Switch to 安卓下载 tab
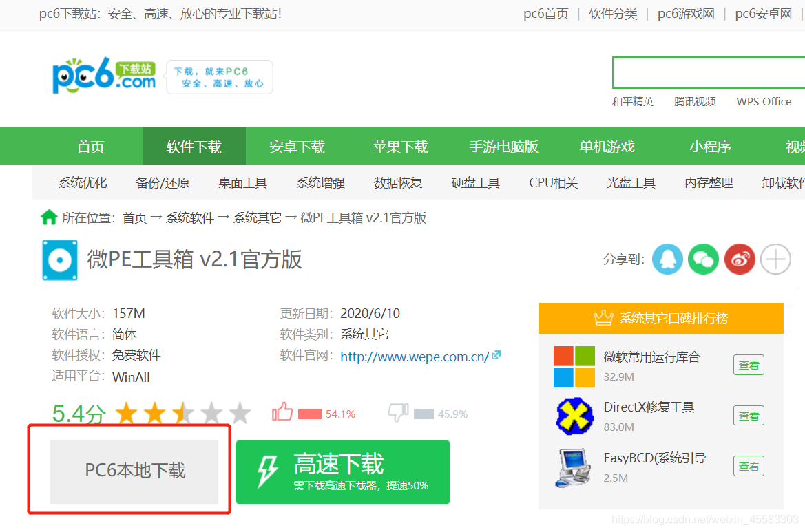Image resolution: width=805 pixels, height=532 pixels. 297,147
